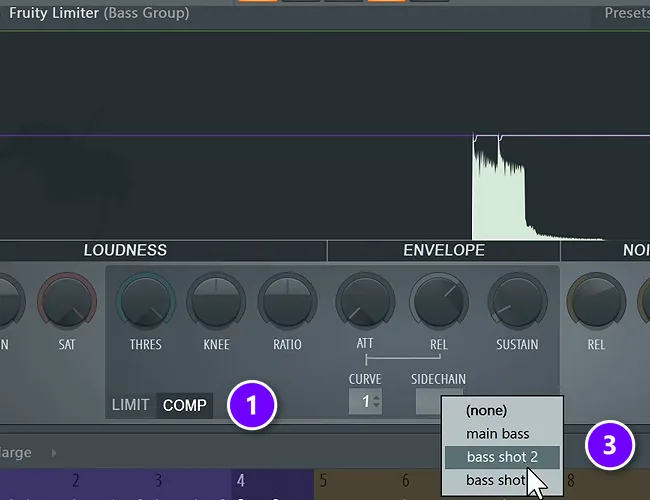The width and height of the screenshot is (650, 500).
Task: Click the CURVE value field
Action: 365,401
